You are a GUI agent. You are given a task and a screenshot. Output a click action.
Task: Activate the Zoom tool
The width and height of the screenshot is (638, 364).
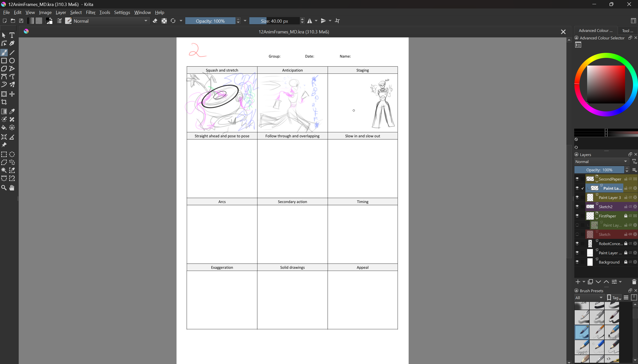(4, 188)
